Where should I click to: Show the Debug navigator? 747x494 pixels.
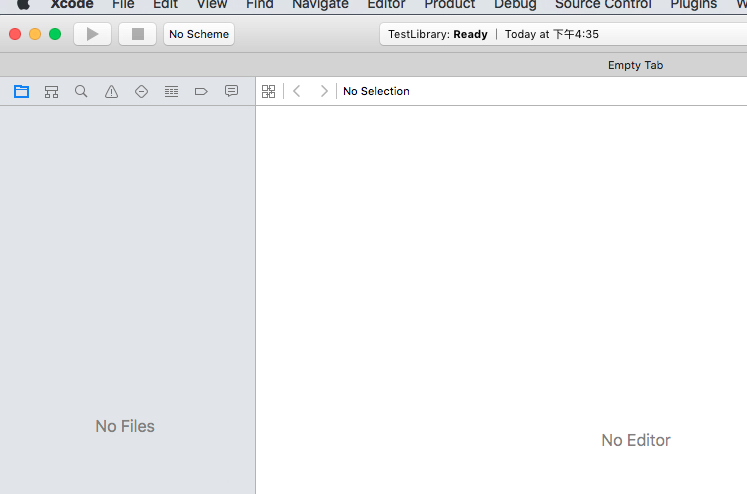coord(171,91)
